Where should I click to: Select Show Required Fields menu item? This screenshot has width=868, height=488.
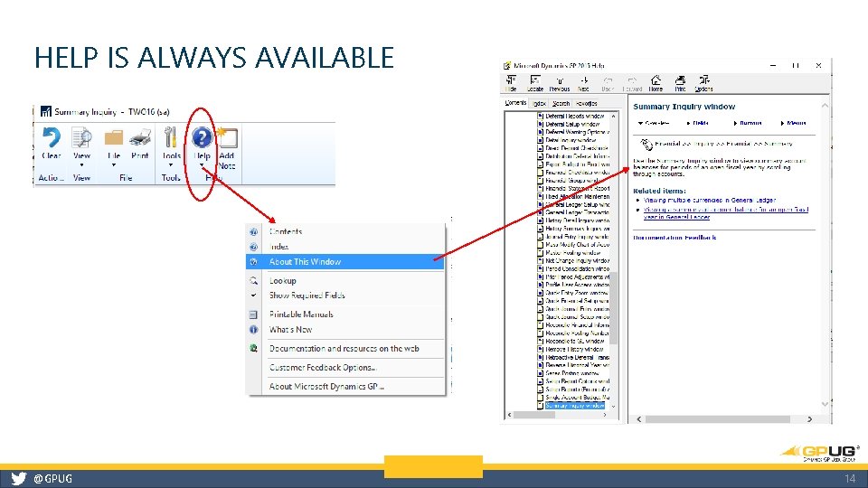coord(344,296)
